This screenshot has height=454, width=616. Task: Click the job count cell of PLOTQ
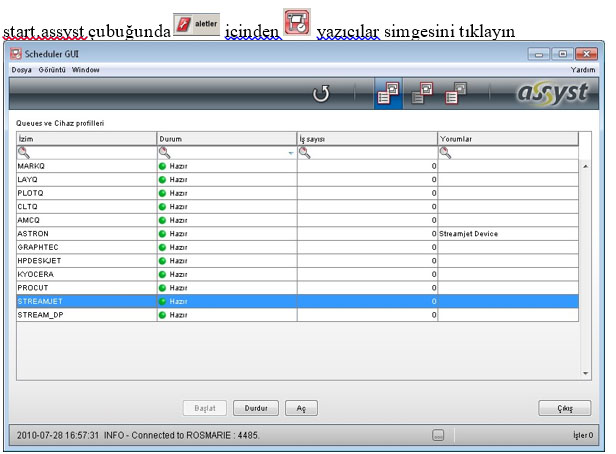coord(367,193)
